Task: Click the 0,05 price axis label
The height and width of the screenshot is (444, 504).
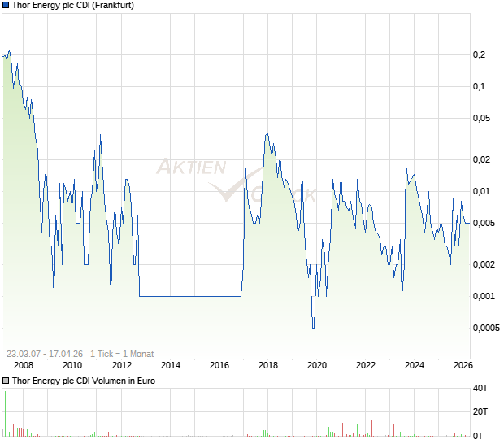Action: (481, 118)
